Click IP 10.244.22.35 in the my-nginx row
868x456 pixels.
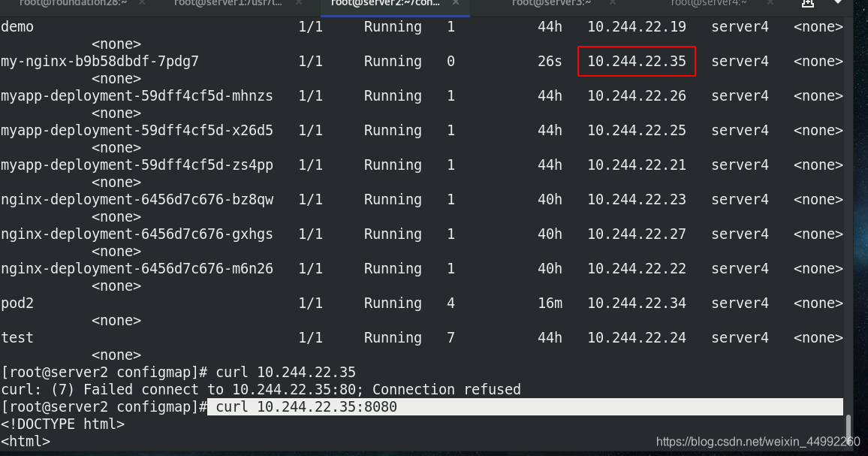(637, 61)
